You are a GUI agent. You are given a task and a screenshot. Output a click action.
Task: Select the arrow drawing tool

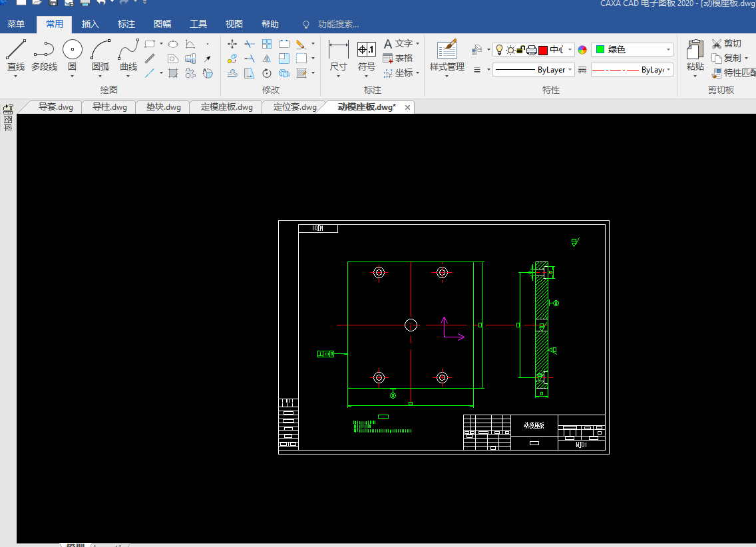coord(208,59)
